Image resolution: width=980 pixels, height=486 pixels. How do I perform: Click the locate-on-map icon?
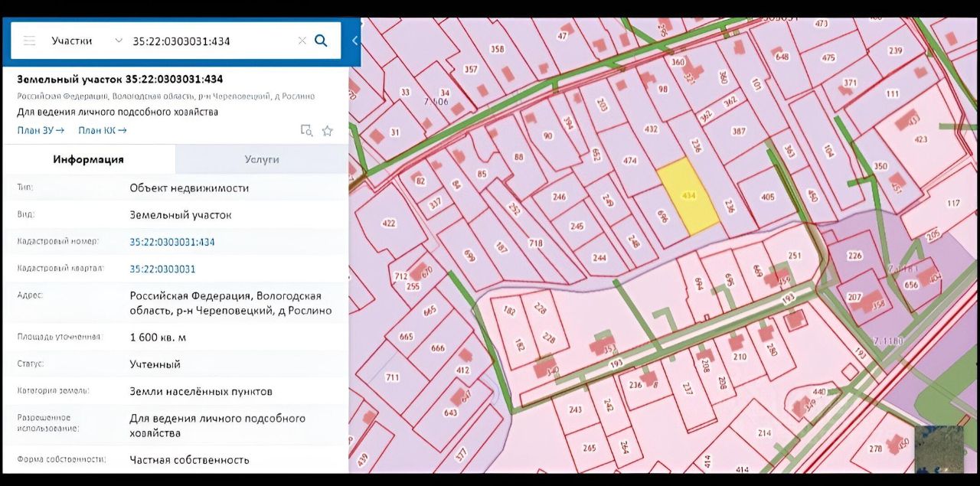306,130
